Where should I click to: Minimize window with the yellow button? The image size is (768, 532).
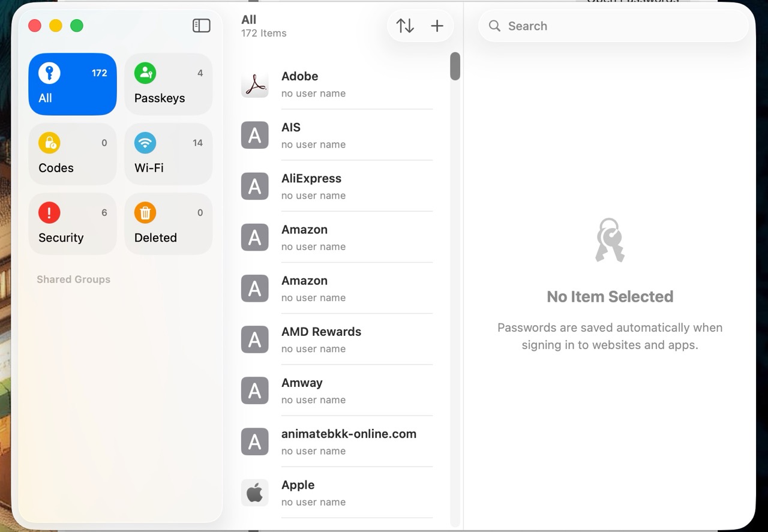click(x=56, y=26)
